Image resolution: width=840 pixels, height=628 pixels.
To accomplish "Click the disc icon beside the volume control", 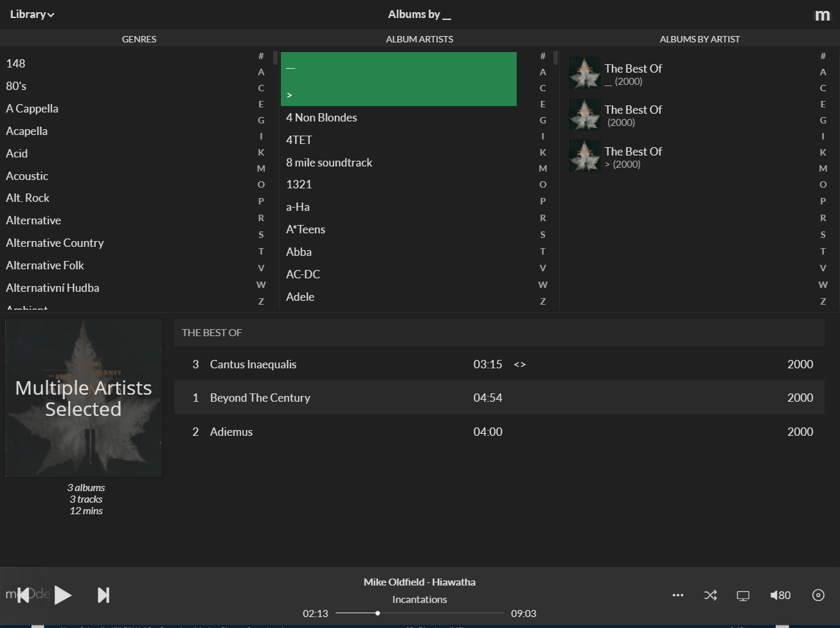I will 818,595.
